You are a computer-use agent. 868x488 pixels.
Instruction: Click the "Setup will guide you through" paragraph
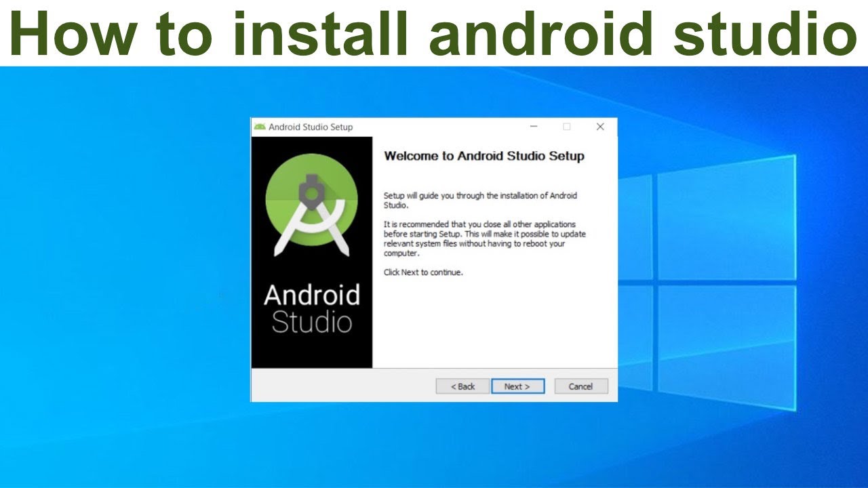click(x=480, y=200)
